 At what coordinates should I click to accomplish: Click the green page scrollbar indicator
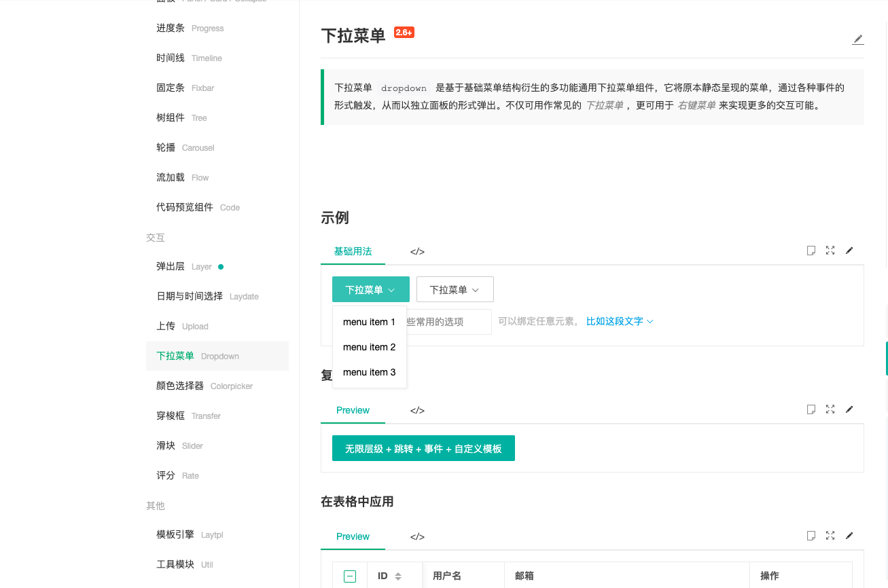coord(886,359)
